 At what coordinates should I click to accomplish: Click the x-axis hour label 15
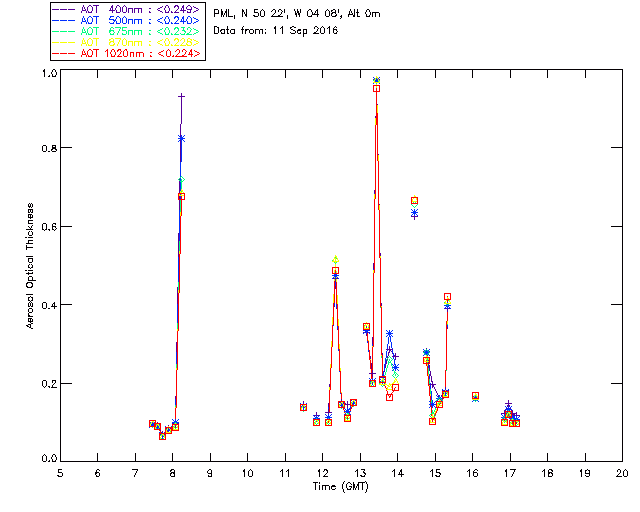435,473
